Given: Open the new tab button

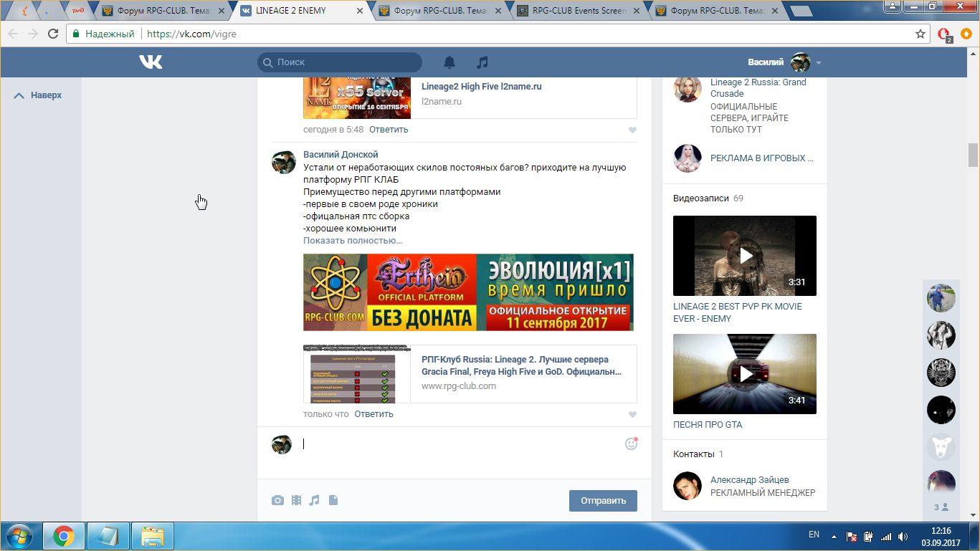Looking at the screenshot, I should (x=801, y=11).
